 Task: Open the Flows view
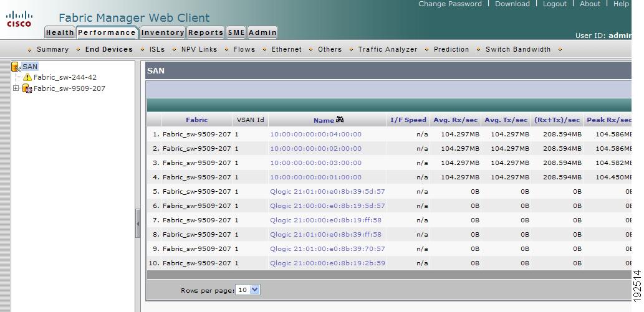click(244, 49)
